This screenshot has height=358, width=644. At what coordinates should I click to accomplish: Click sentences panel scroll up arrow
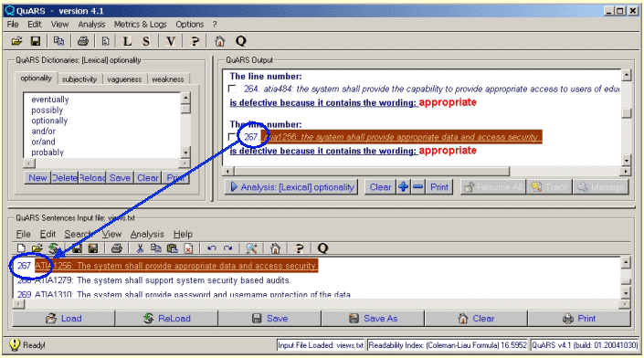626,262
